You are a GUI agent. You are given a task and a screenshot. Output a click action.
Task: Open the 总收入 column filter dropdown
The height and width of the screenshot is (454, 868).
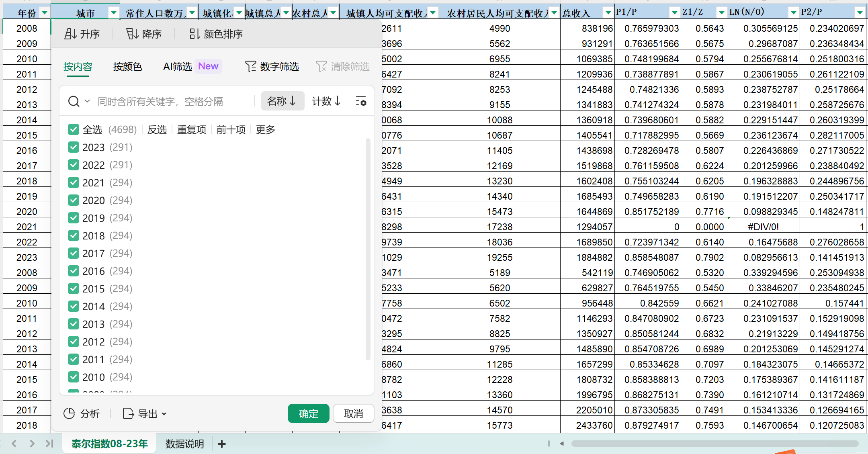pos(608,13)
